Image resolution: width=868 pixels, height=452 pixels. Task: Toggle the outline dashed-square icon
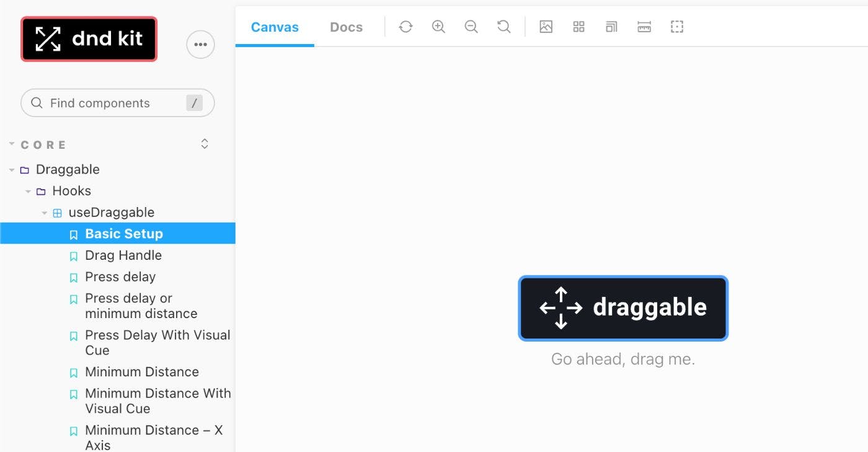click(x=677, y=27)
